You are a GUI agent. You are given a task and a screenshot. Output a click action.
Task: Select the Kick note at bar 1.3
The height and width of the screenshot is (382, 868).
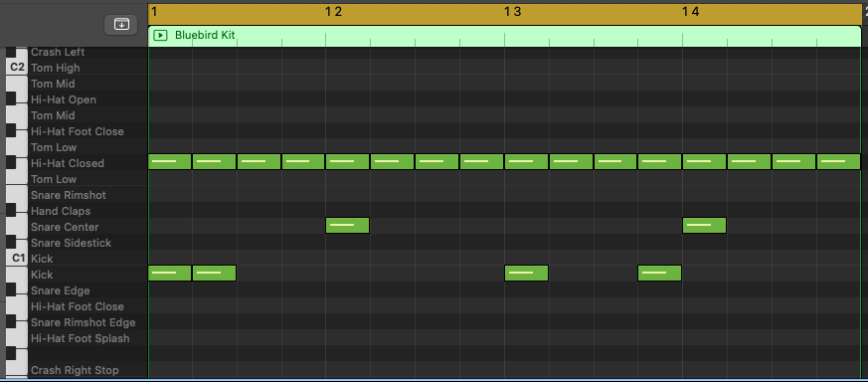click(526, 273)
